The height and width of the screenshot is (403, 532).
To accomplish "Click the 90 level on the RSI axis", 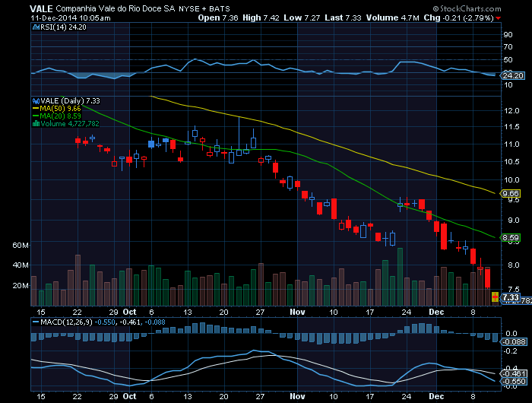I will (508, 35).
